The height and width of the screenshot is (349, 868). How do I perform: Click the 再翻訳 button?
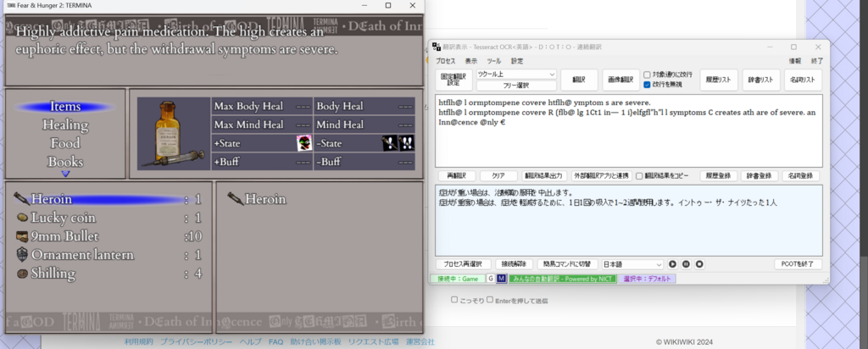click(457, 176)
